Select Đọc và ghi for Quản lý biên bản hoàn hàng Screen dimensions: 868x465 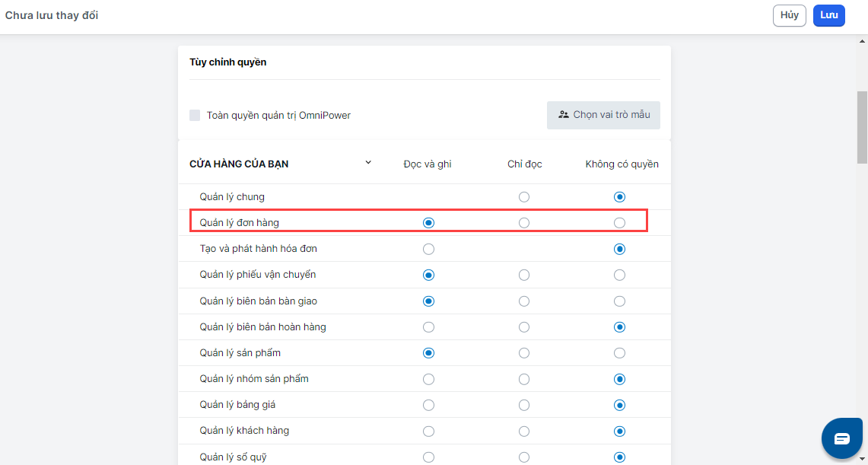(428, 327)
